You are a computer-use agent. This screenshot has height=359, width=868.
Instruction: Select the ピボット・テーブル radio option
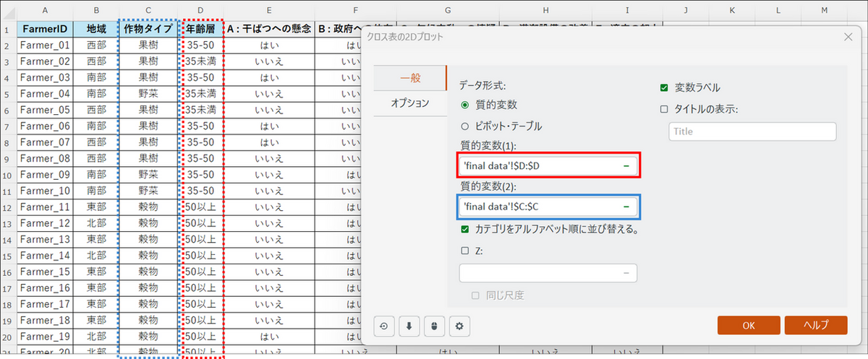(x=464, y=126)
